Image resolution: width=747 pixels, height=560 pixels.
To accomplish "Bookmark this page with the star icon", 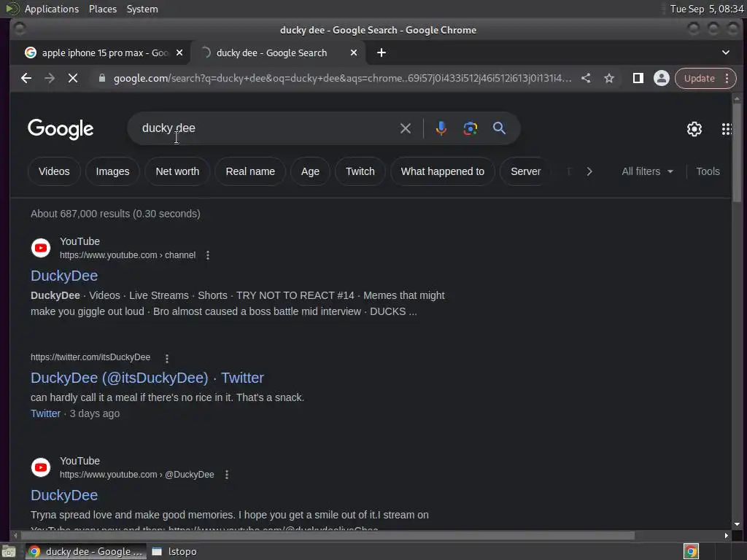I will coord(609,78).
